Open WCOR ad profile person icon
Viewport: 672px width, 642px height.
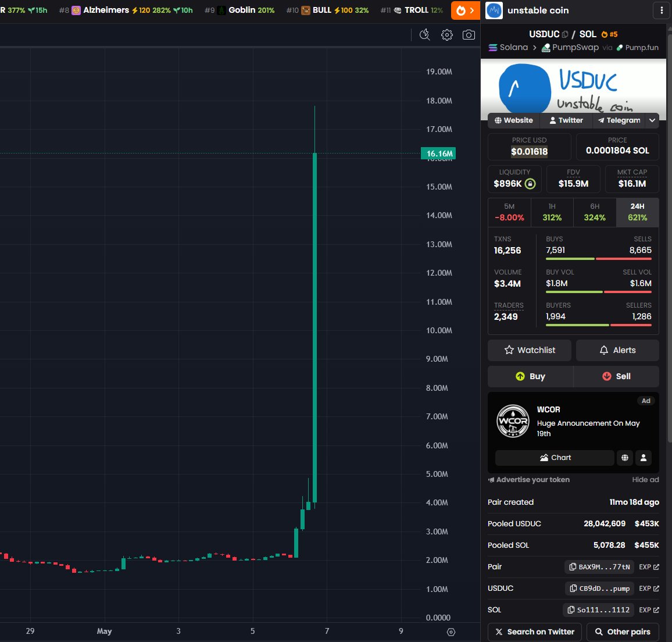pos(644,458)
